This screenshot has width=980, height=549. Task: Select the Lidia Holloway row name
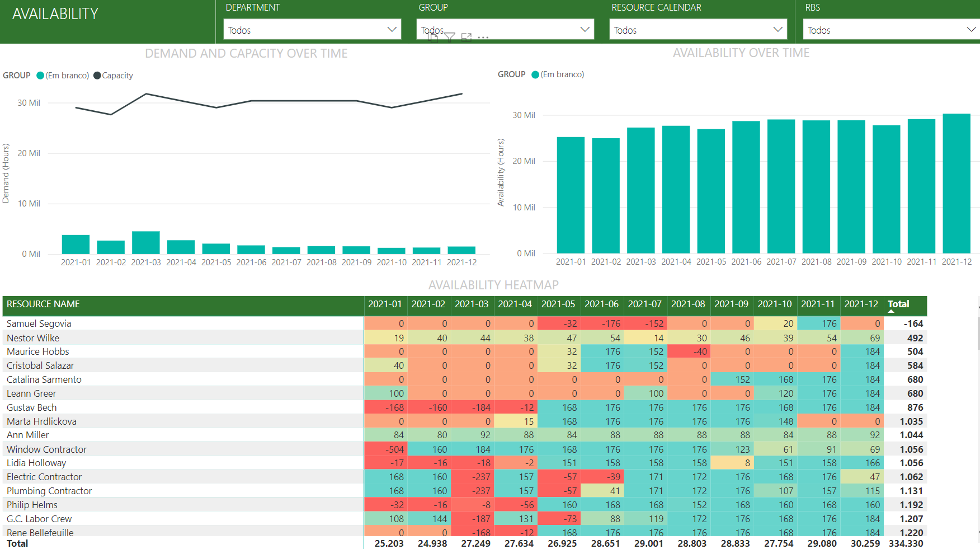[x=36, y=463]
